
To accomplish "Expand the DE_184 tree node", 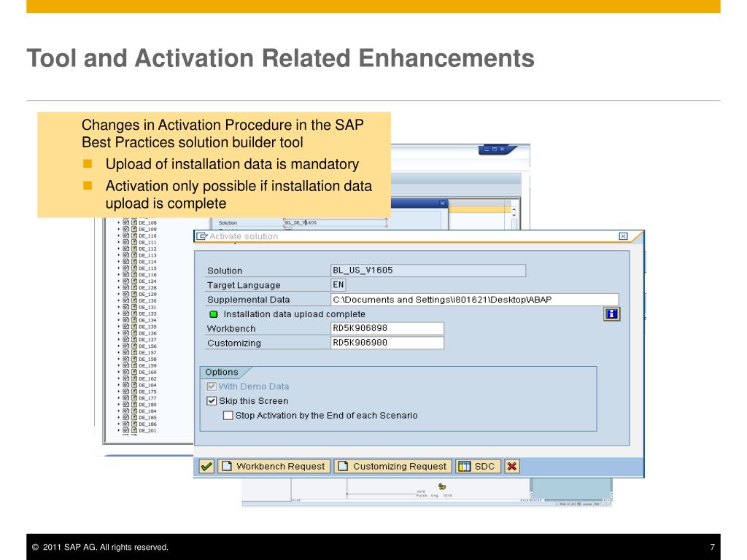I will [119, 411].
